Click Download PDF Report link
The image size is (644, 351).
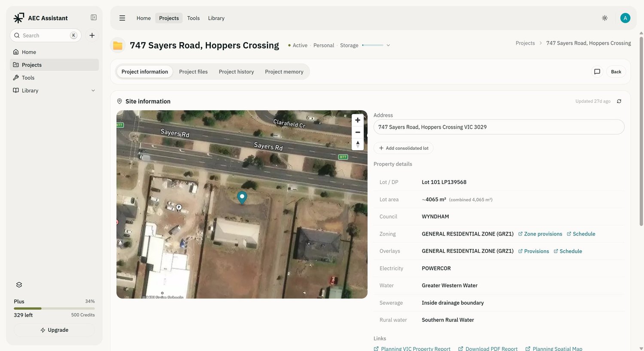(488, 348)
